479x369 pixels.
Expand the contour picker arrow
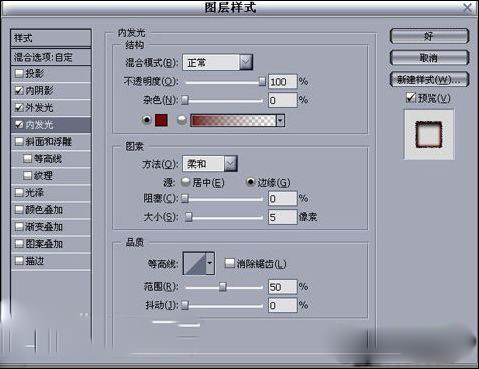point(210,263)
